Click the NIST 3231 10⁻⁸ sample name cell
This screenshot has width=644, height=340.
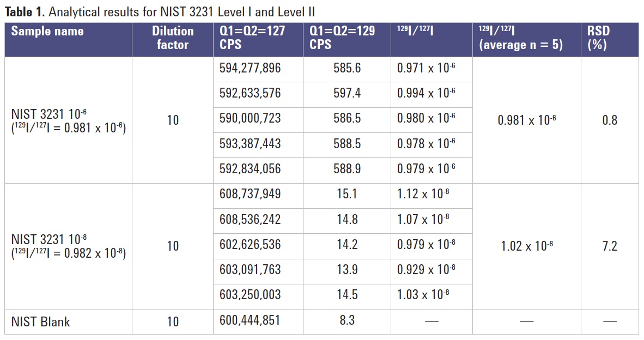tap(68, 246)
